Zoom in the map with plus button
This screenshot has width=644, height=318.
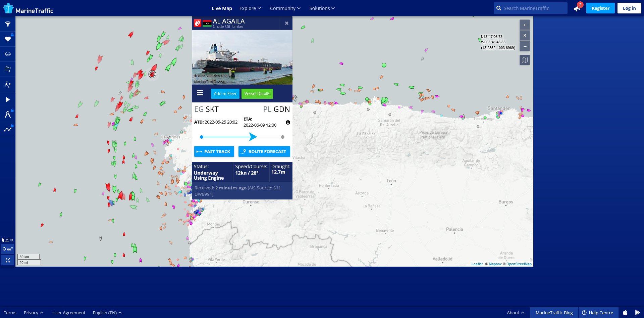click(525, 25)
